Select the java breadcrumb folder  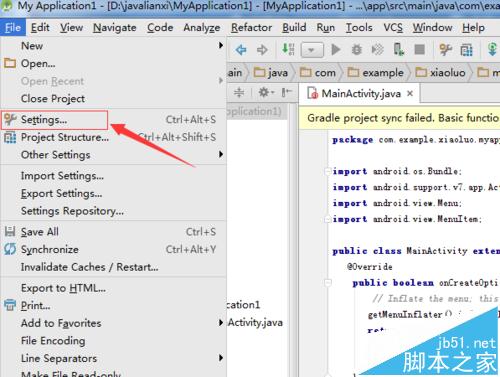pyautogui.click(x=271, y=72)
